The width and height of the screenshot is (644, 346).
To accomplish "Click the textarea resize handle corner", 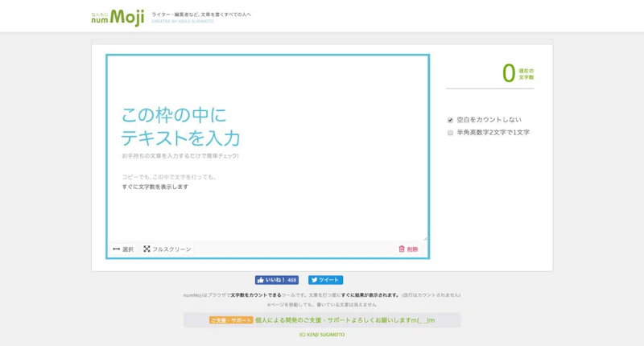I will 426,238.
